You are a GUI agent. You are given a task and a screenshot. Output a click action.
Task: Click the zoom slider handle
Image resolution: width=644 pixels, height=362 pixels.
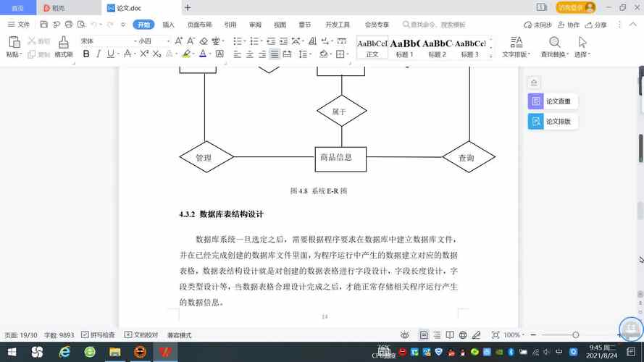(575, 335)
